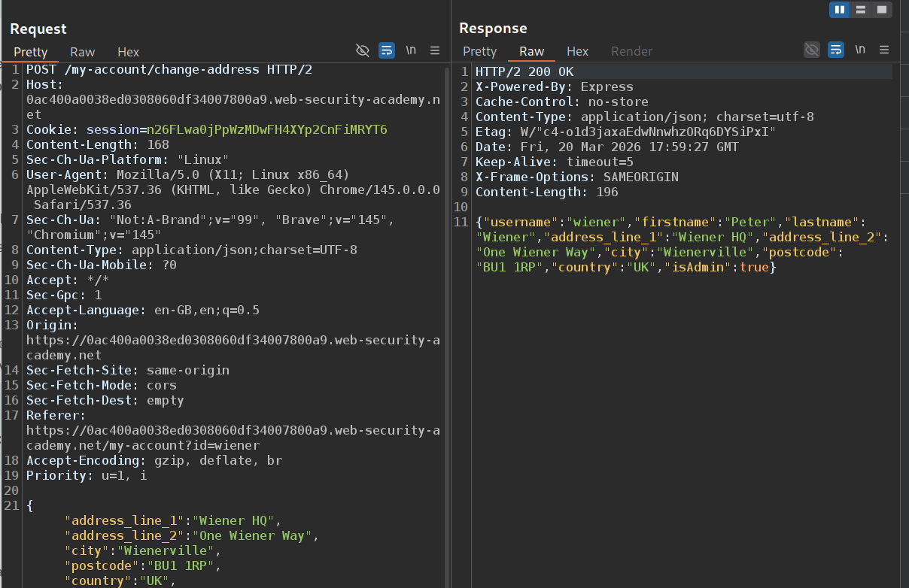Switch Response view to Pretty tab
The image size is (909, 588).
coord(479,51)
